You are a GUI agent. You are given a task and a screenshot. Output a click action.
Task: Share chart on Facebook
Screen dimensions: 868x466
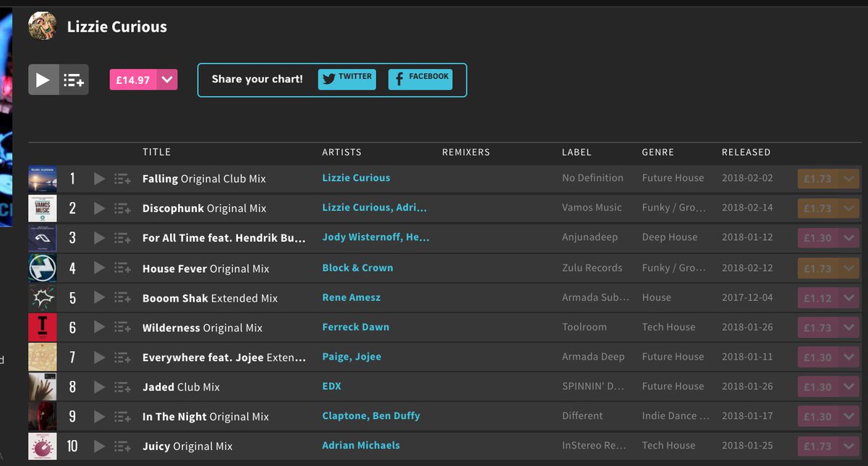(420, 80)
